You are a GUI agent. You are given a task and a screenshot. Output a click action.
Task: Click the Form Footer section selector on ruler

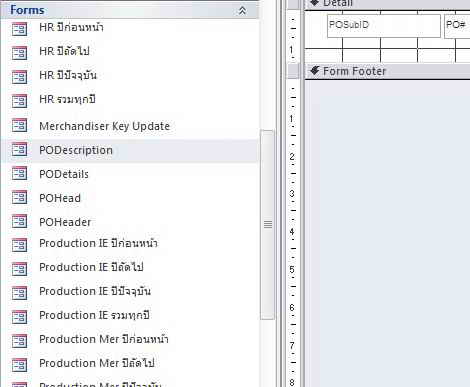point(293,71)
